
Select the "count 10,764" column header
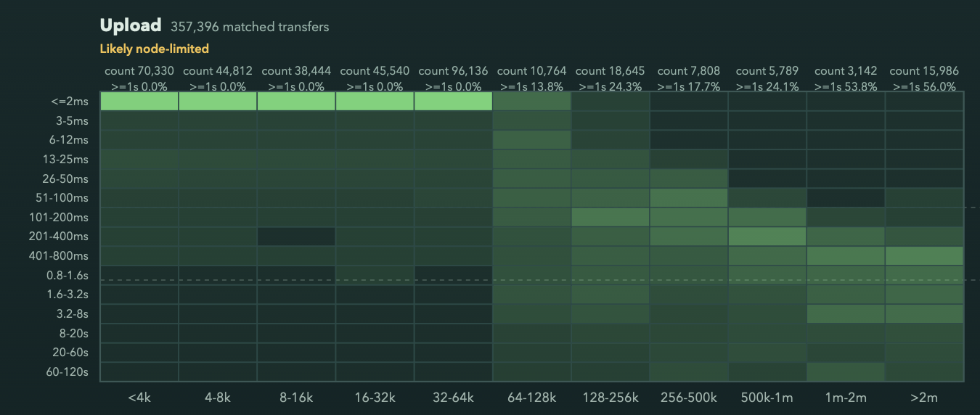coord(531,71)
